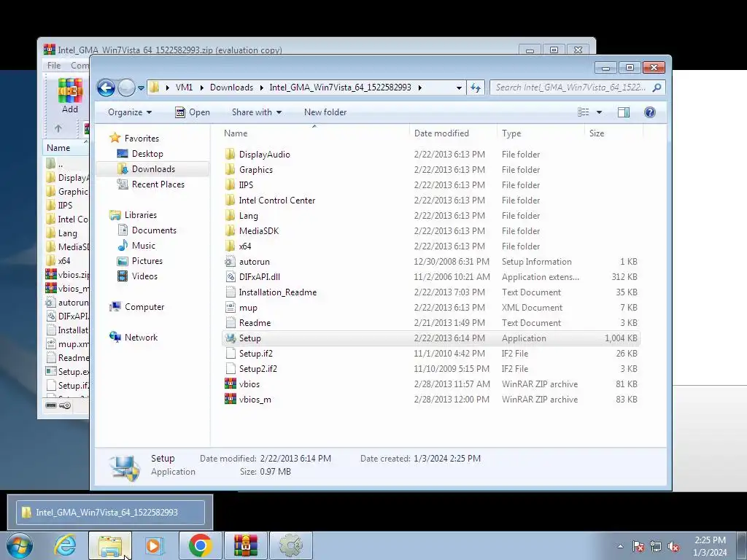The width and height of the screenshot is (747, 560).
Task: Select the vbios ZIP archive icon
Action: click(x=230, y=384)
